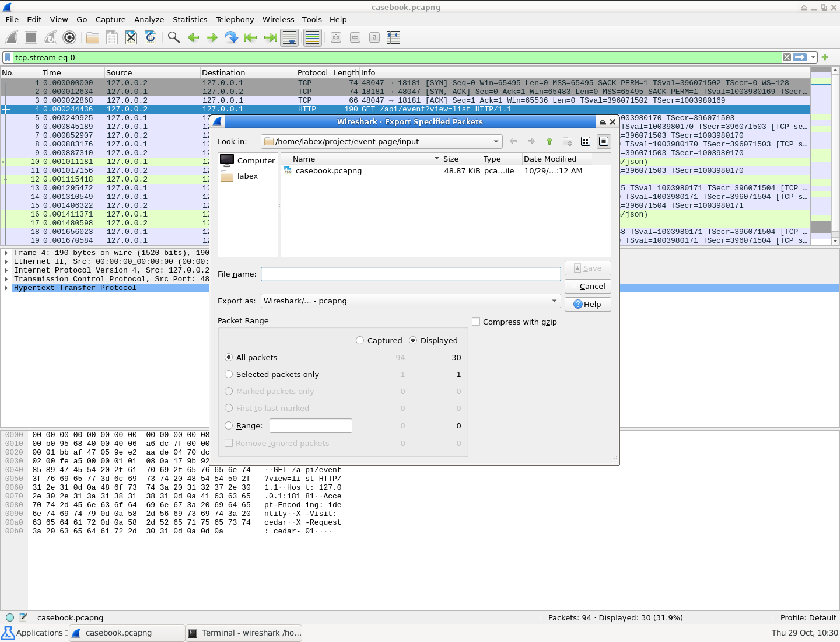Viewport: 840px width, 642px height.
Task: Click the File name input field
Action: pos(411,274)
